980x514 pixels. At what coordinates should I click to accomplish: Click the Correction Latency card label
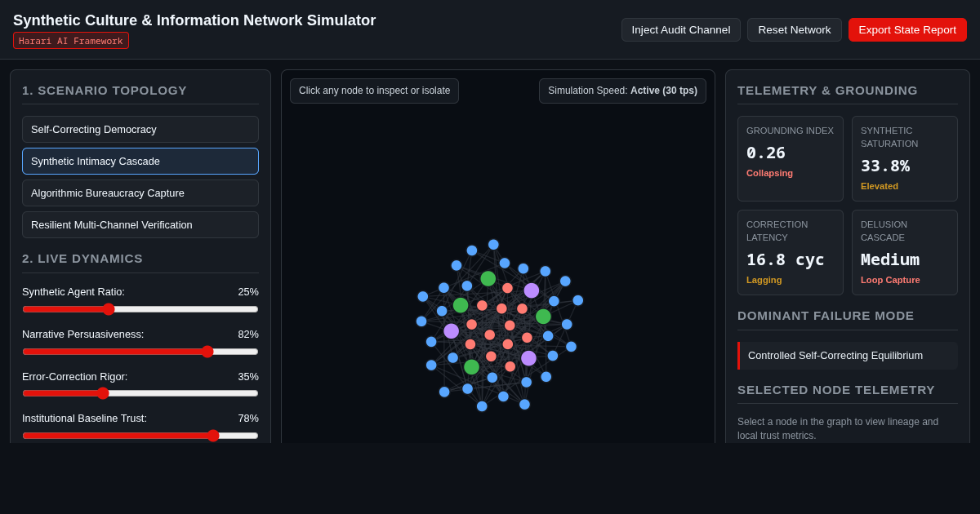click(777, 231)
